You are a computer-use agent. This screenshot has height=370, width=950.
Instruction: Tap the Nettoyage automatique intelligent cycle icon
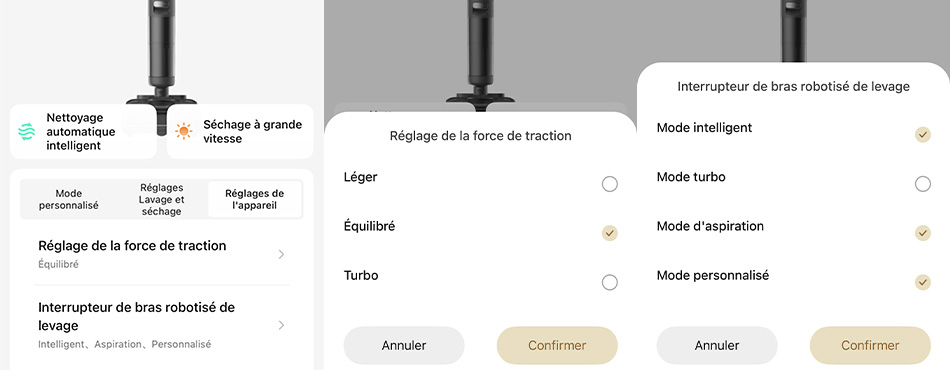click(x=27, y=131)
